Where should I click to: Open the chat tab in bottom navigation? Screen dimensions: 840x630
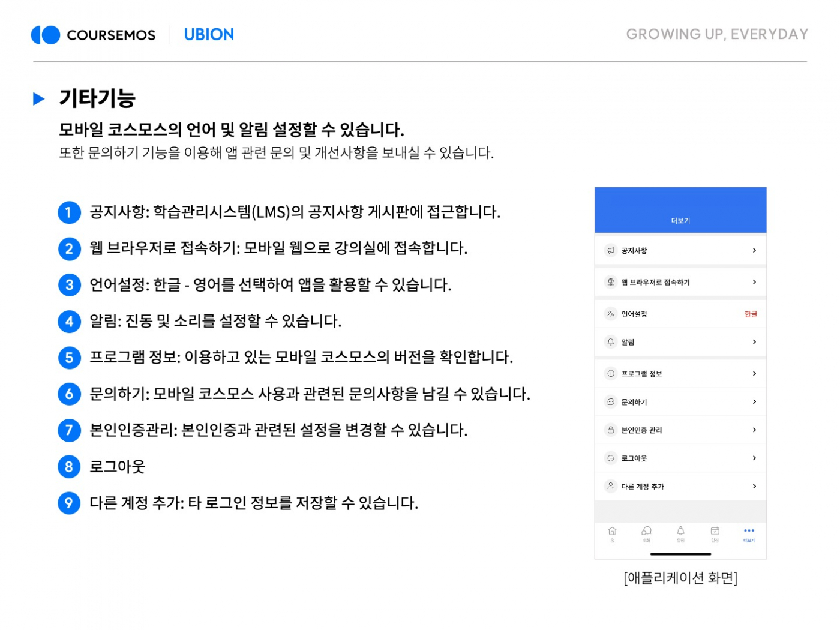coord(646,533)
